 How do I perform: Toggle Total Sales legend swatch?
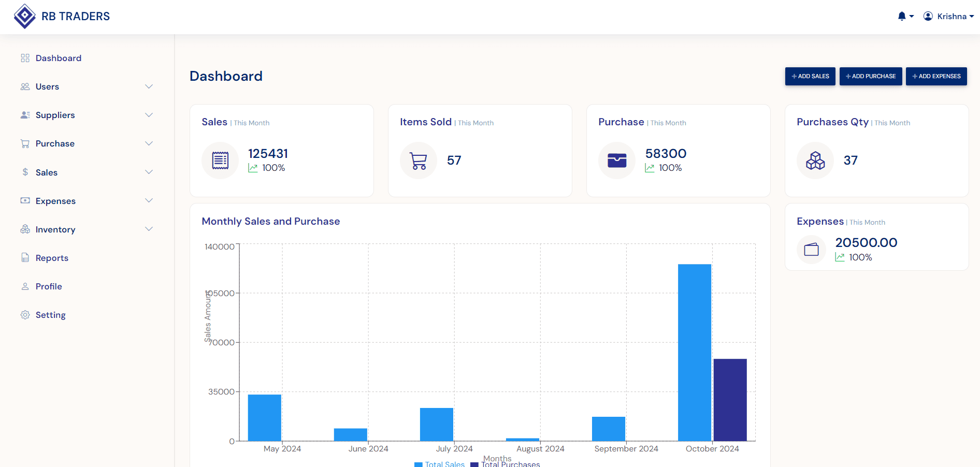(419, 464)
